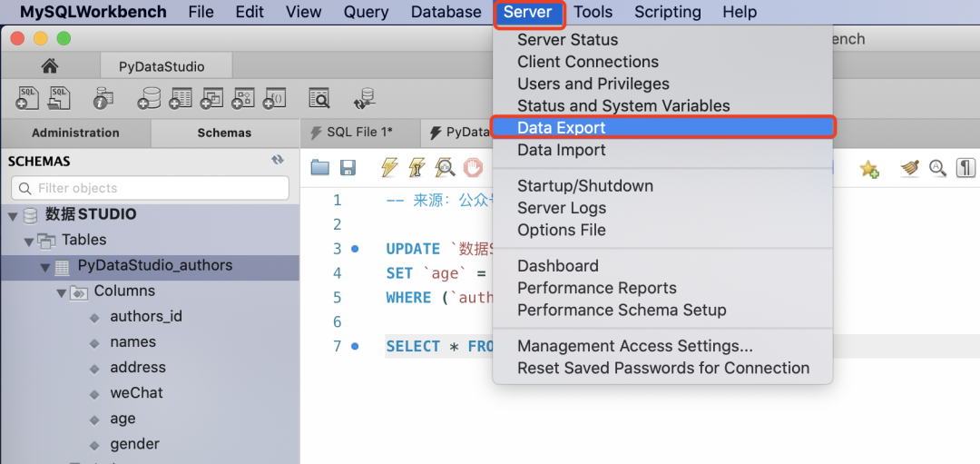This screenshot has width=980, height=464.
Task: Open script file in editor folder icon
Action: point(320,167)
